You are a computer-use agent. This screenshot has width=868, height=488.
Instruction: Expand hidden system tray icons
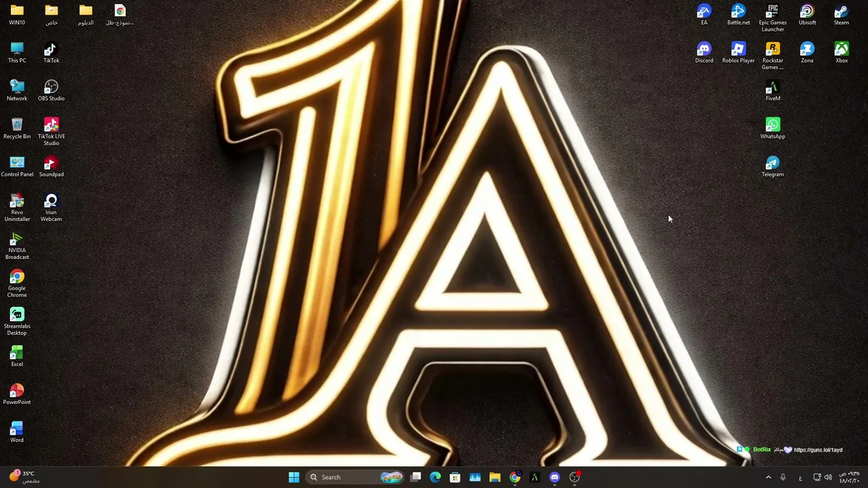click(768, 477)
